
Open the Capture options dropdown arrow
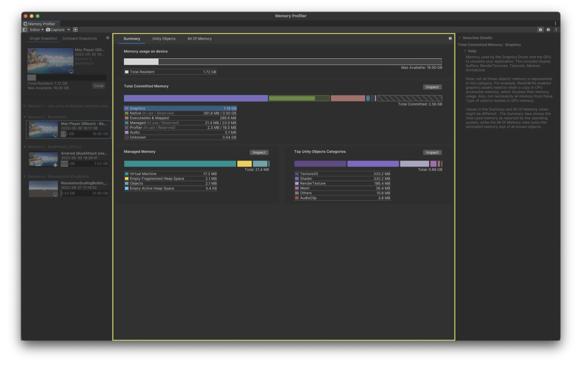pyautogui.click(x=69, y=30)
